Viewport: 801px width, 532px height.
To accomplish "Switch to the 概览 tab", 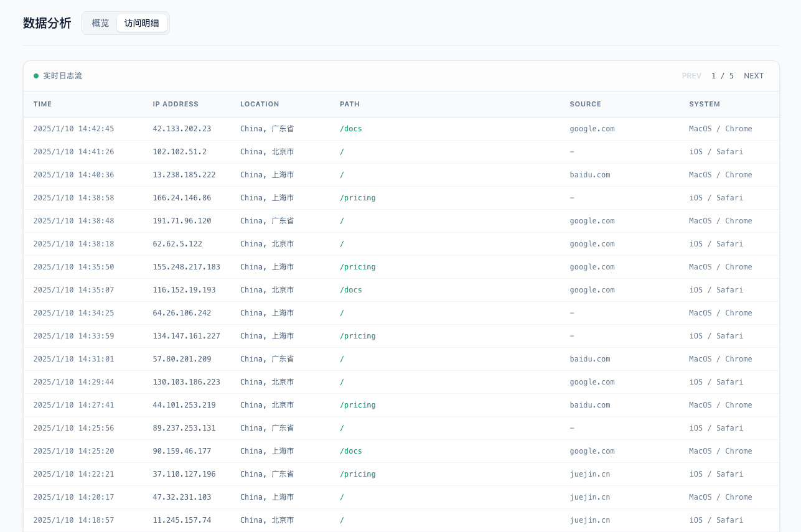I will (100, 23).
